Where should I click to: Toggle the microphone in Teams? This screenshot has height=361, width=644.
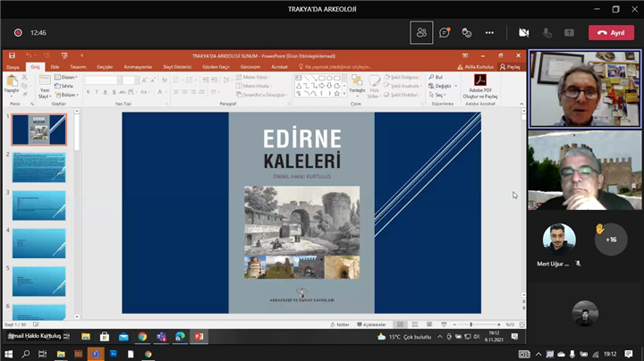pos(547,33)
